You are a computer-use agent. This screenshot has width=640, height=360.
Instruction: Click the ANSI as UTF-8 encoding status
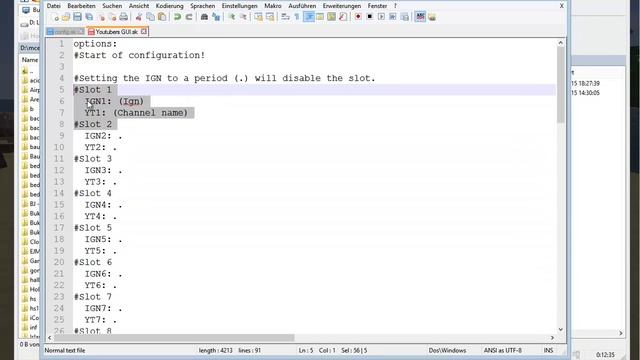point(502,350)
